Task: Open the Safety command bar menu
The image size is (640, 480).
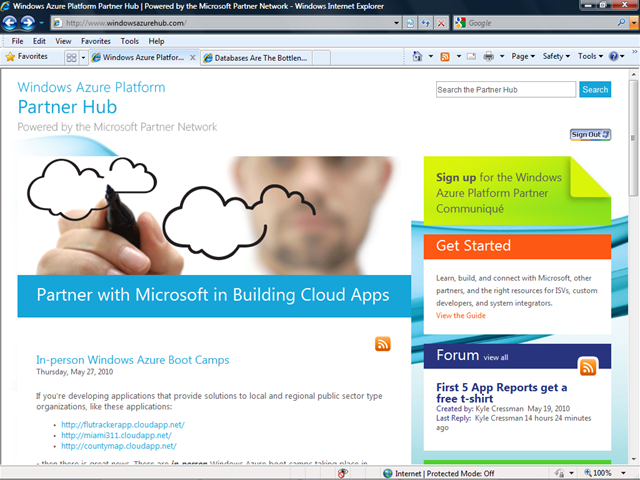Action: pos(556,56)
